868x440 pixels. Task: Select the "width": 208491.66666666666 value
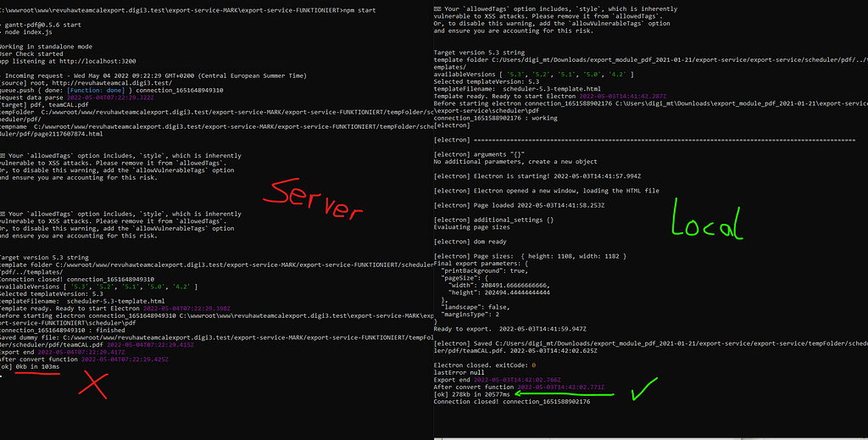(498, 285)
